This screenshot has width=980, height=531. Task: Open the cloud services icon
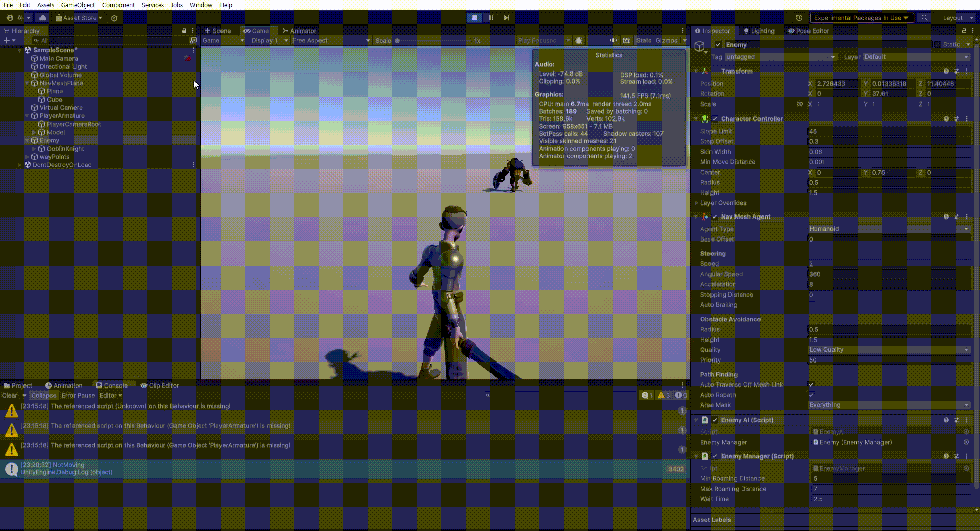pos(43,18)
